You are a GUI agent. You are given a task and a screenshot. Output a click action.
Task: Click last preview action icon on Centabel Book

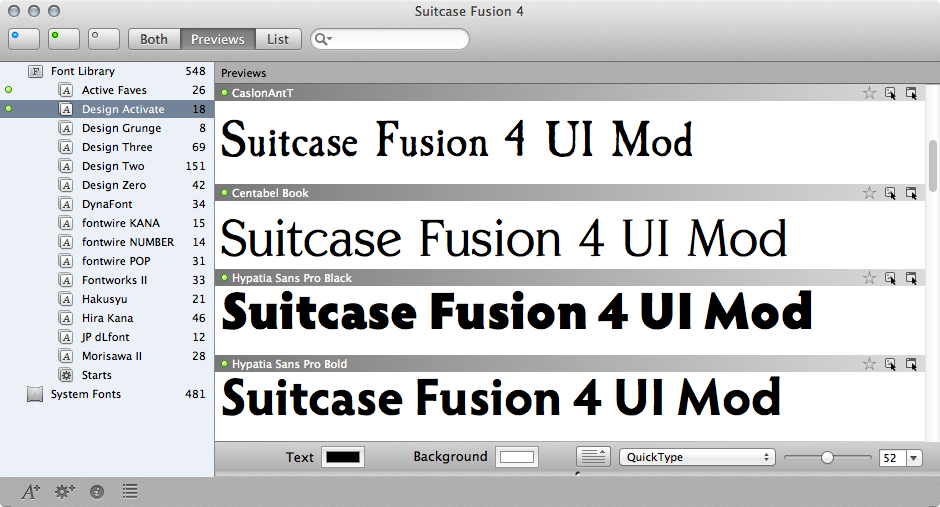coord(911,193)
